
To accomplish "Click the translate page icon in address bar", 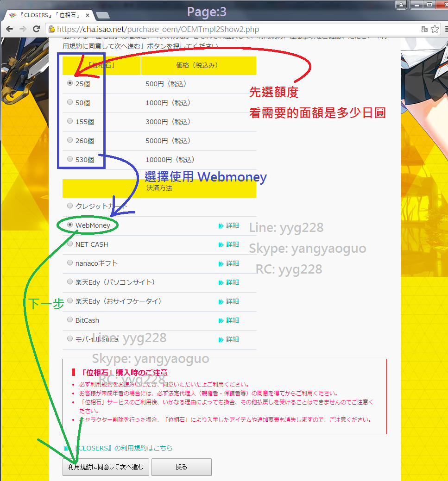I will point(424,29).
